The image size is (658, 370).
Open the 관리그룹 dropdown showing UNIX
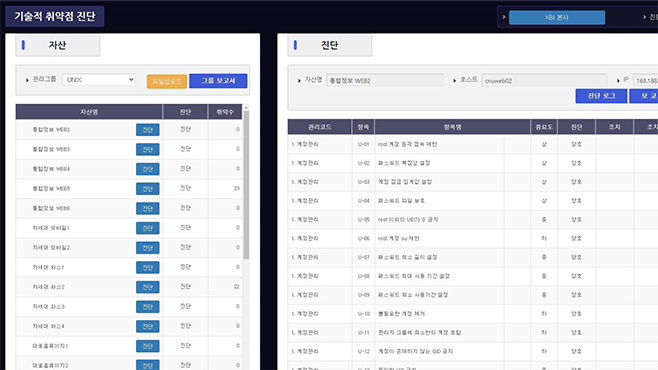point(99,80)
